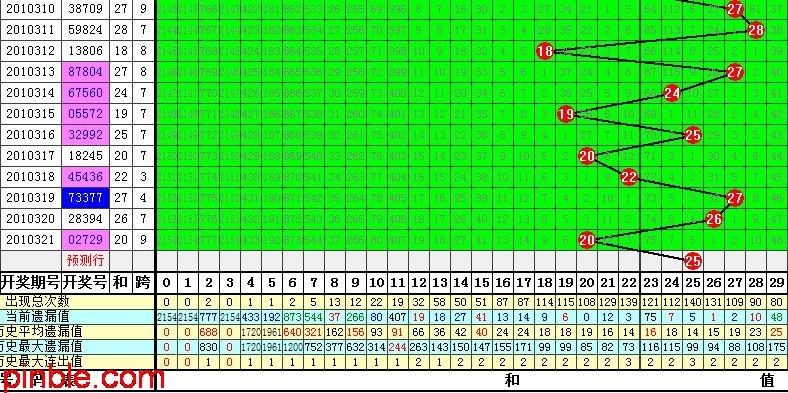The height and width of the screenshot is (393, 788).
Task: Click the red 28 marker in row 2010311
Action: pos(756,30)
